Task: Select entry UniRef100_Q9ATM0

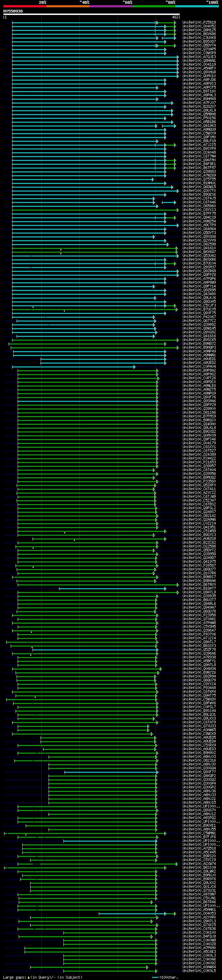Action: point(199,160)
